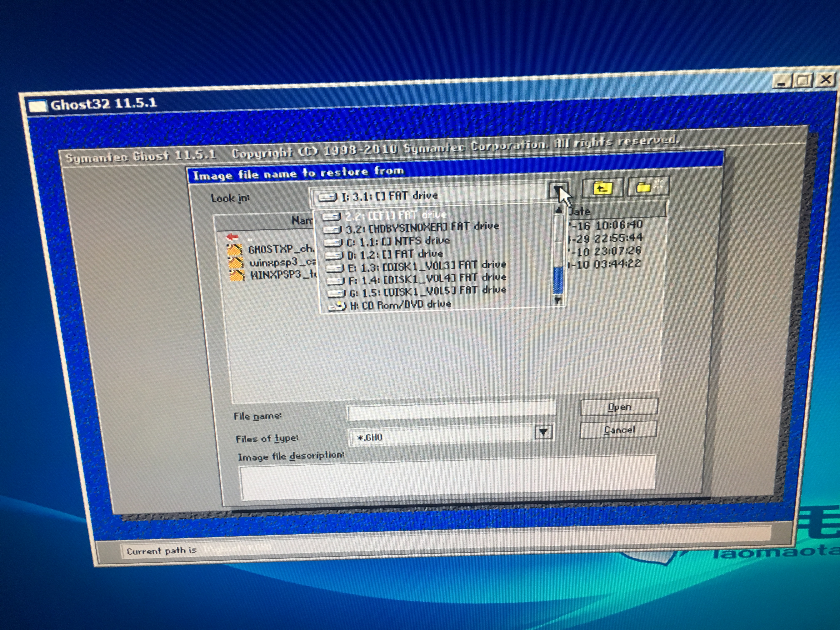Collapse the Look in drive dropdown

(x=557, y=190)
